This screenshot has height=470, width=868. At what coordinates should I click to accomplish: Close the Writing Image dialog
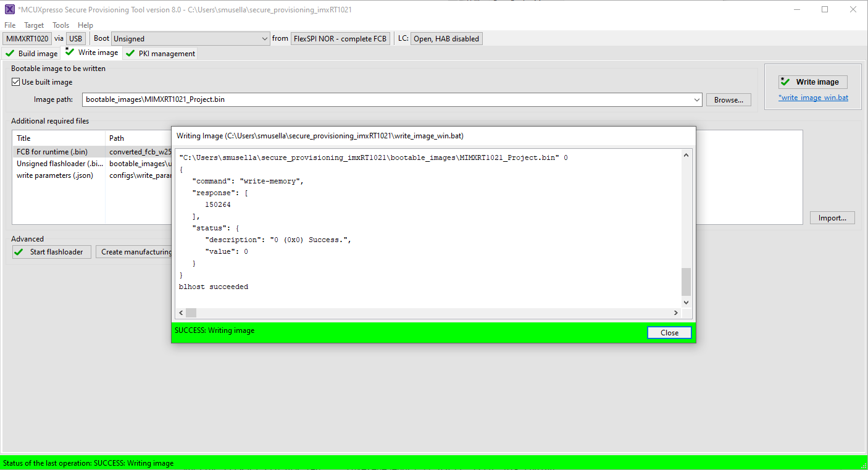(x=669, y=332)
